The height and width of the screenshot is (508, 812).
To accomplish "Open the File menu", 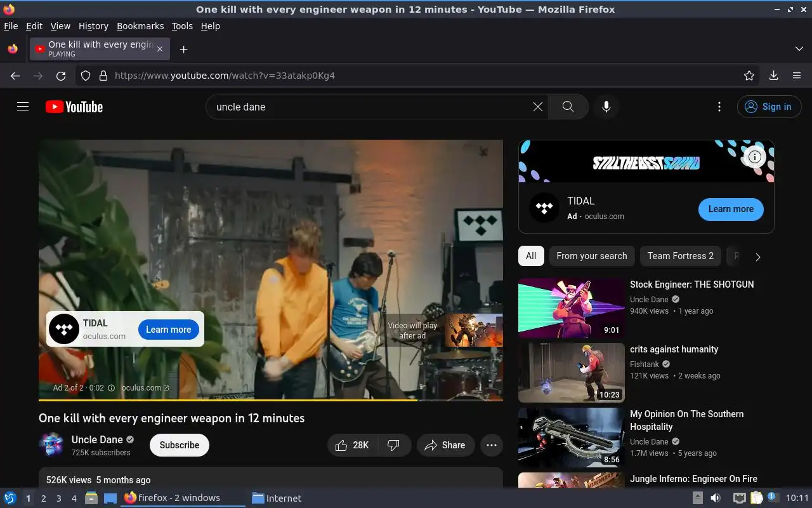I will [11, 26].
